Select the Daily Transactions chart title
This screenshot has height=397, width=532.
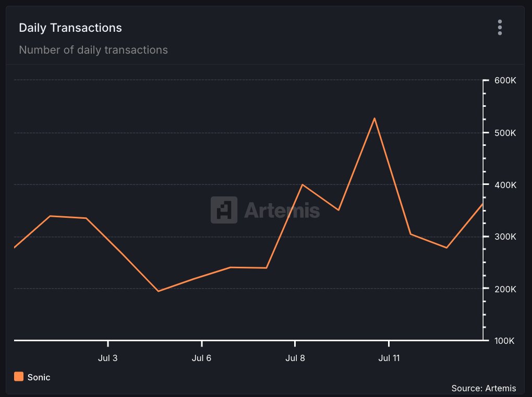pos(70,28)
